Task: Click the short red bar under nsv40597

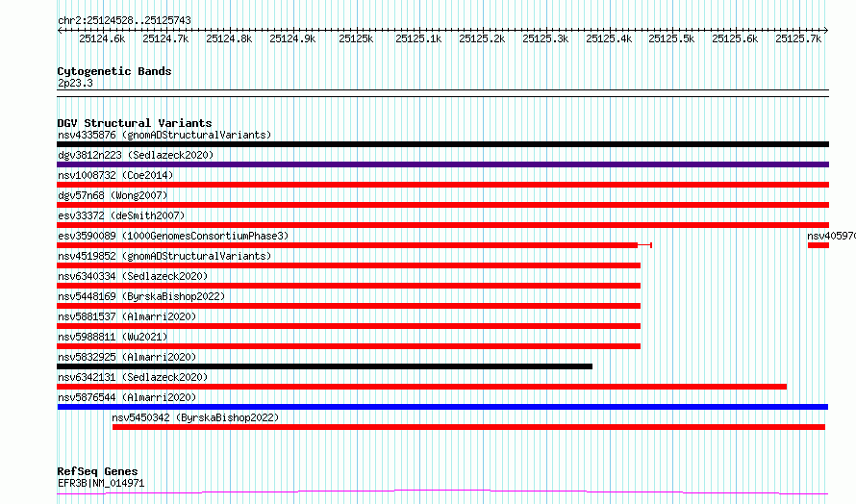Action: pos(818,245)
